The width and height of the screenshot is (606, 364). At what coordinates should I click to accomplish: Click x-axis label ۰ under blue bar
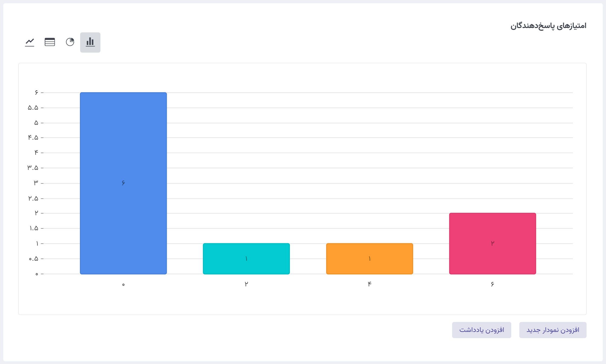(x=123, y=284)
